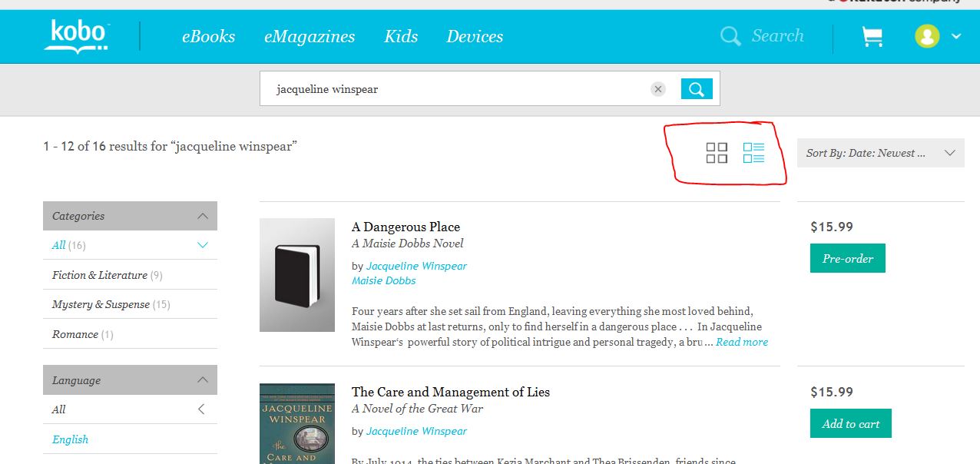The image size is (980, 464).
Task: Submit search with blue magnifier button
Action: 697,89
